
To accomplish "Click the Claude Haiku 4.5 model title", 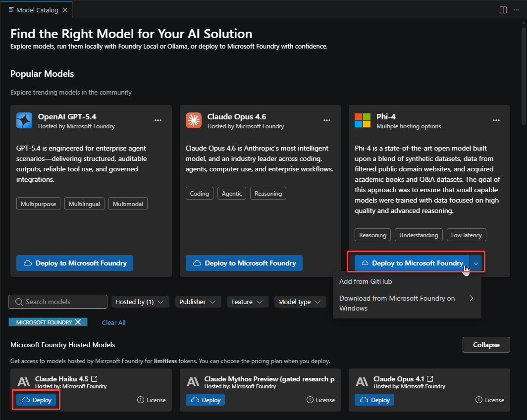I will (61, 379).
